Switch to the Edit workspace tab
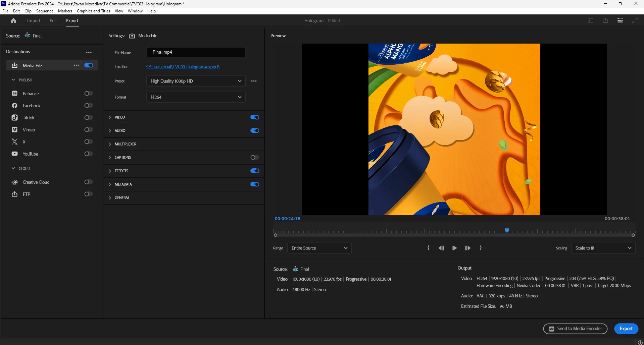Screen dimensions: 644x345 (x=53, y=20)
